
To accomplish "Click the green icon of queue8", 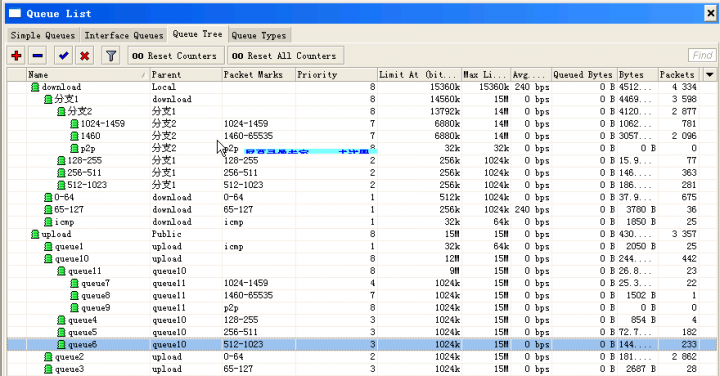I will coord(74,295).
